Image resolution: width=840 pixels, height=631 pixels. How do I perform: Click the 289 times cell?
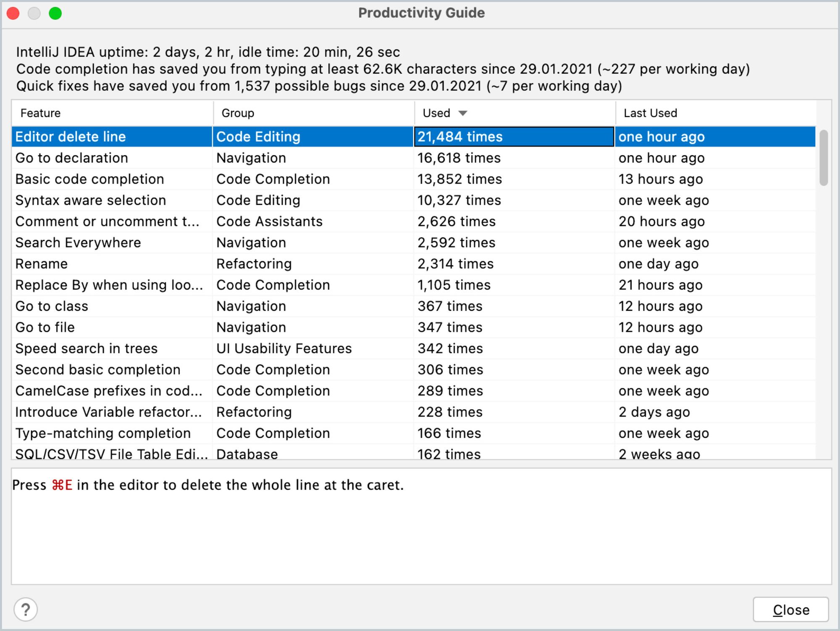tap(514, 391)
